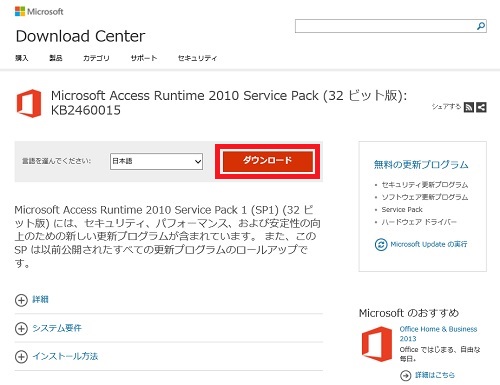Click the Office Home & Business 2013 logo
Image resolution: width=500 pixels, height=385 pixels.
coord(377,344)
